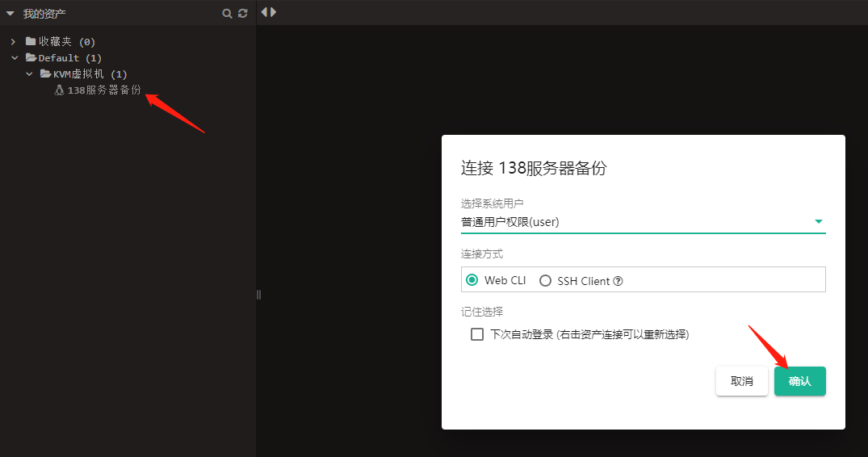868x457 pixels.
Task: Open the 138服务器备份 asset
Action: [x=104, y=90]
